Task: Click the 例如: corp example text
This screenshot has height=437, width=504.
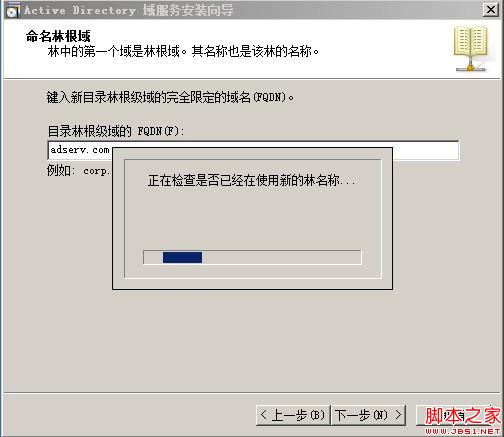Action: (x=79, y=171)
